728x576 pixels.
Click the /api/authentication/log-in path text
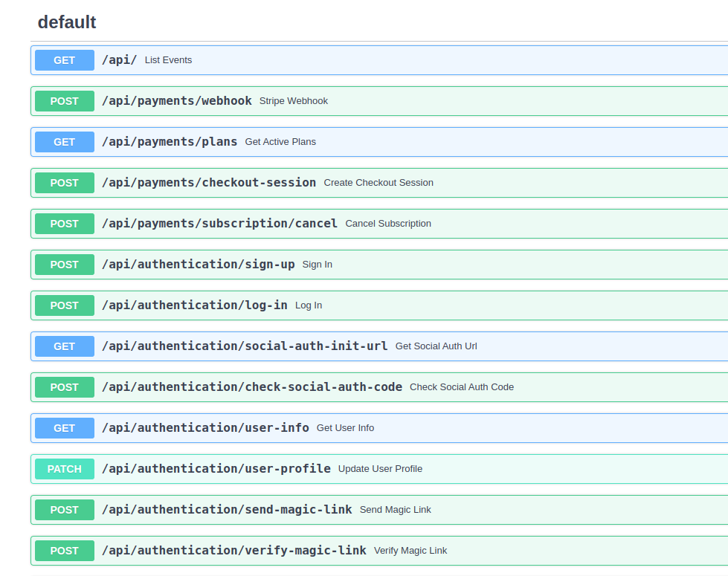point(194,305)
